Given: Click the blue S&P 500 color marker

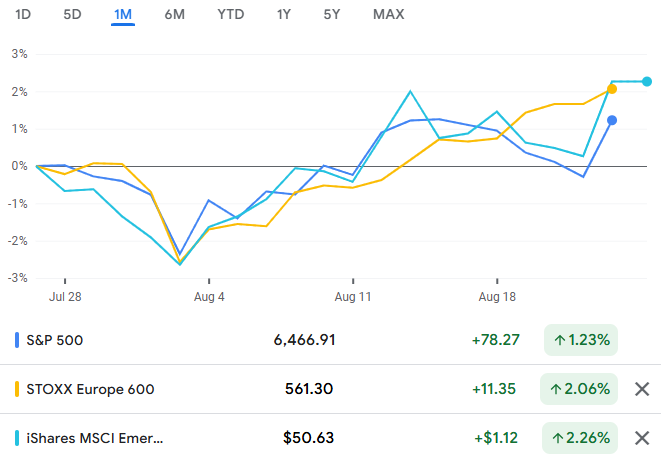Looking at the screenshot, I should coord(17,340).
